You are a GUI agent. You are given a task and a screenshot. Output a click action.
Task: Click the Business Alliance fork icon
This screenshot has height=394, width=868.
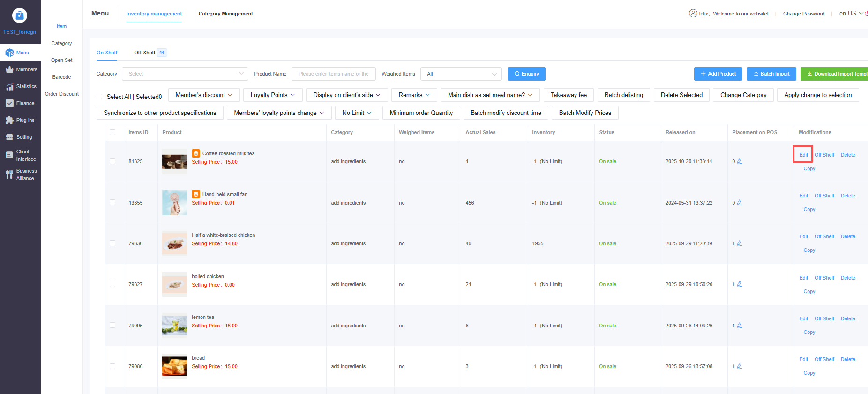coord(9,174)
